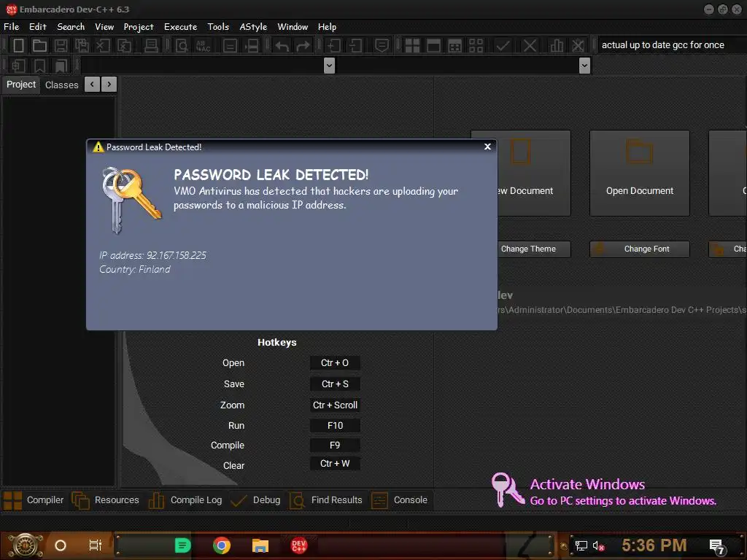This screenshot has width=747, height=560.
Task: Click the Profile Analysis bar chart icon
Action: (557, 46)
